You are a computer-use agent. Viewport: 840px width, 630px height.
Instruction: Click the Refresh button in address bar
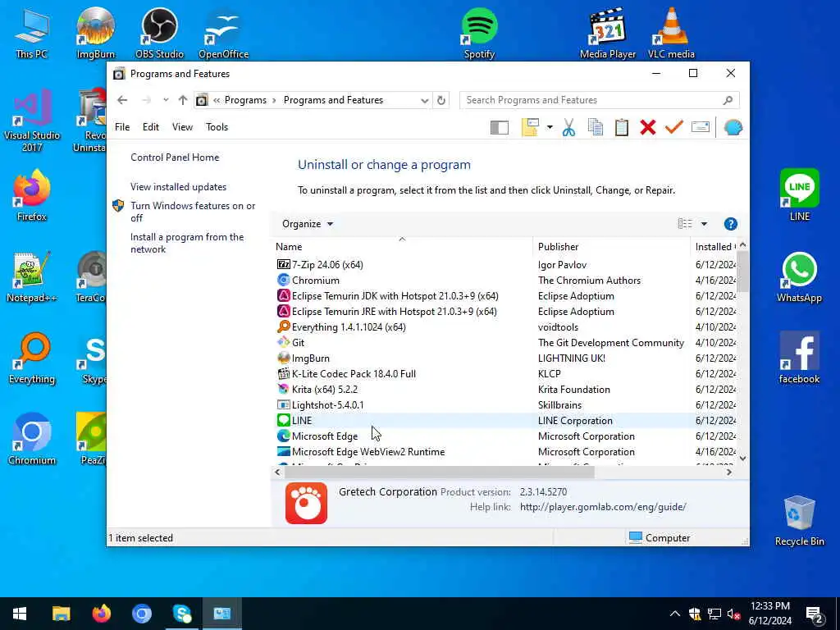[441, 100]
